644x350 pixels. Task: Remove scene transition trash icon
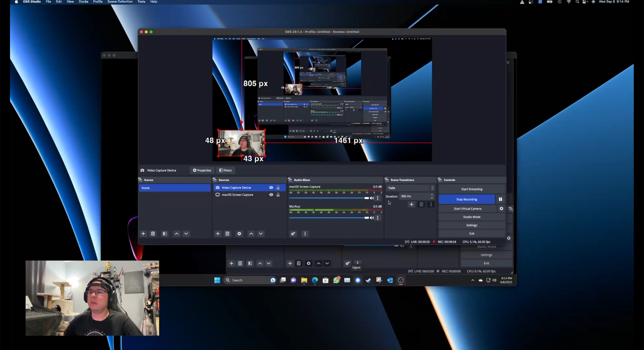click(x=421, y=204)
